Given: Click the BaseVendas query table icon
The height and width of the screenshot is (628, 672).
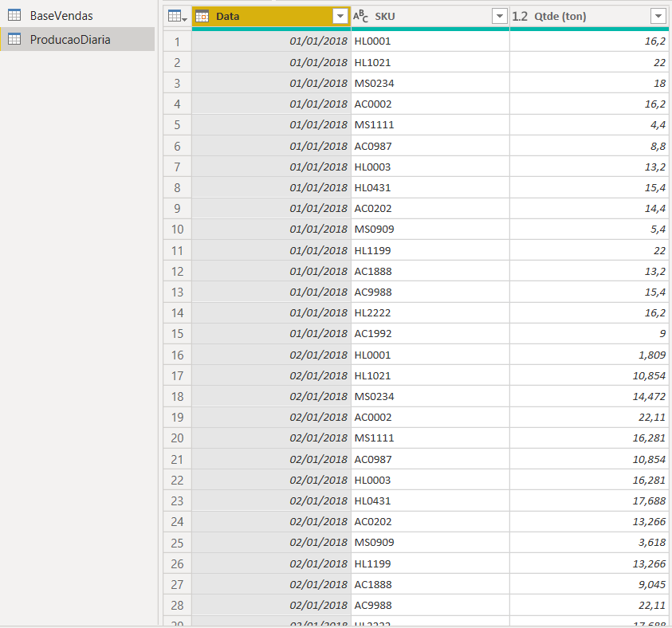Looking at the screenshot, I should click(14, 15).
